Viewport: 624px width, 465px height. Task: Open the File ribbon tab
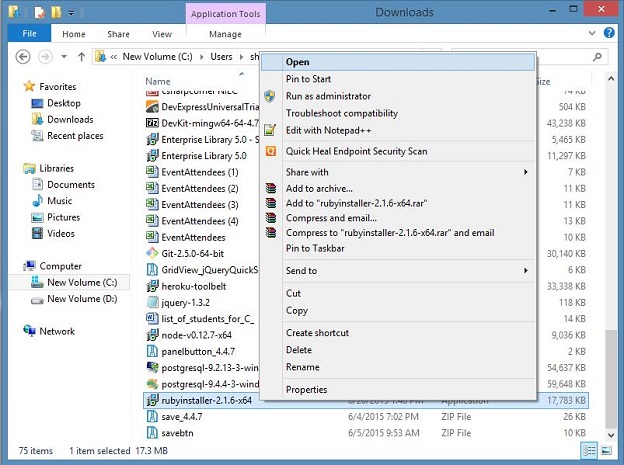coord(29,33)
